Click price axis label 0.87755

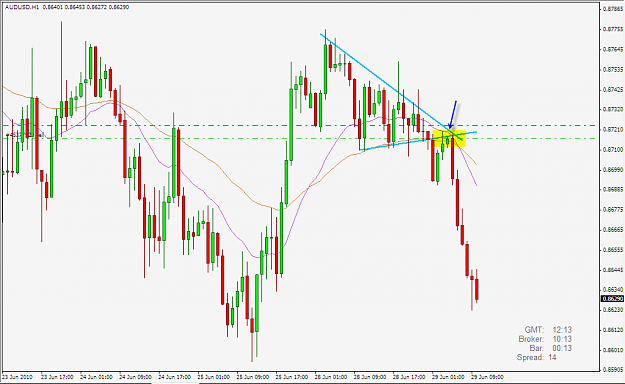(x=613, y=29)
